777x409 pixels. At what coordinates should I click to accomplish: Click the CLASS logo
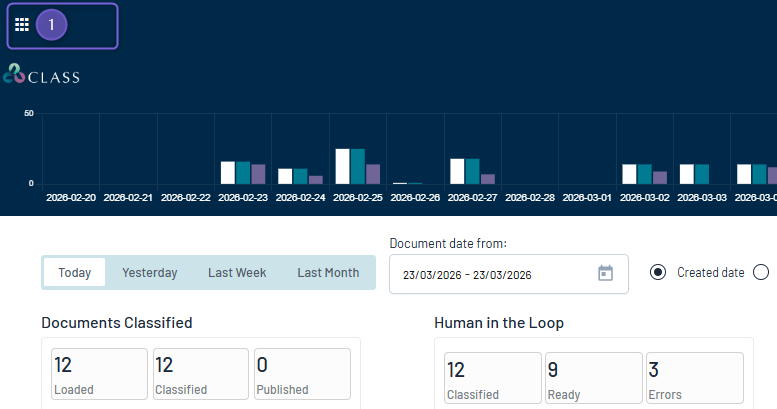(41, 74)
